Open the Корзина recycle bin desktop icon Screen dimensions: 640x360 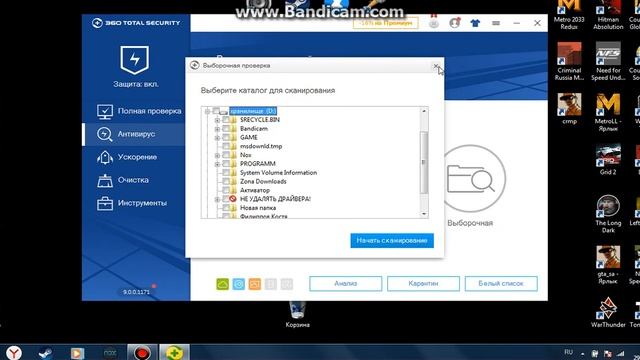point(298,314)
